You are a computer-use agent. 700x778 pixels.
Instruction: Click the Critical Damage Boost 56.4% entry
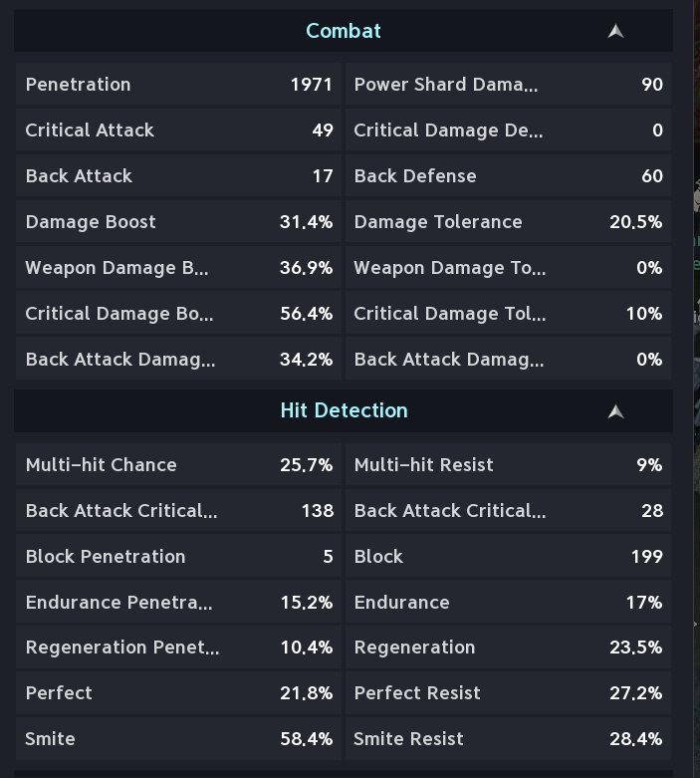click(x=178, y=314)
